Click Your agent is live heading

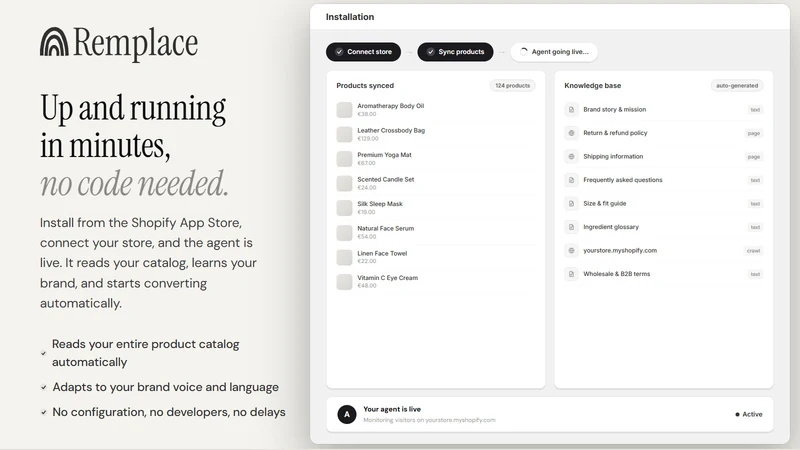[x=392, y=409]
